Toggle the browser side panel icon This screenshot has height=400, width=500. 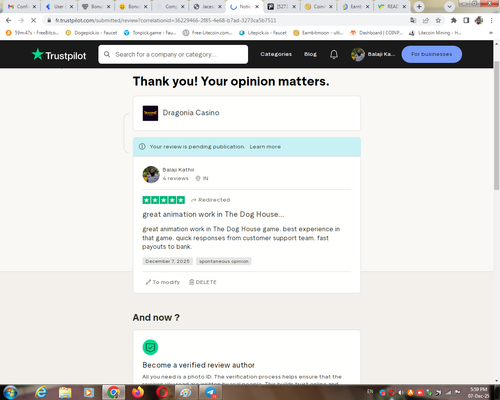point(466,20)
